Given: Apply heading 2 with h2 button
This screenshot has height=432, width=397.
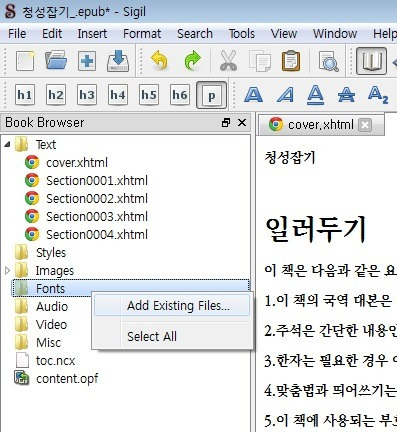Looking at the screenshot, I should click(x=56, y=95).
